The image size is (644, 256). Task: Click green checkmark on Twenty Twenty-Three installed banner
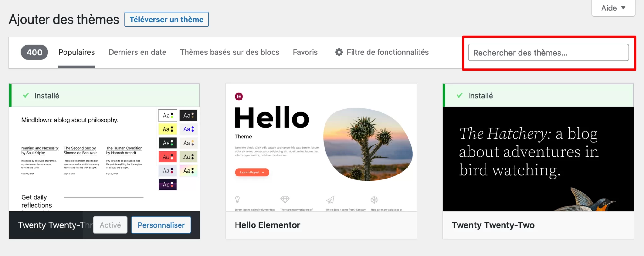[x=26, y=95]
